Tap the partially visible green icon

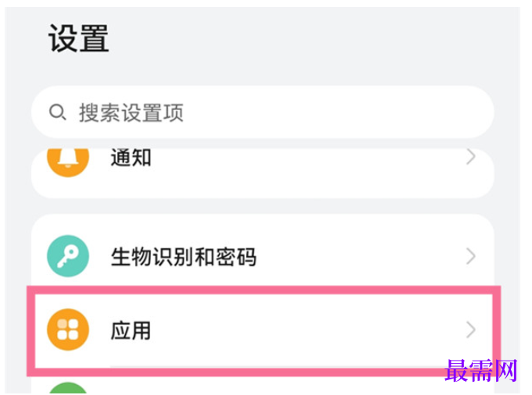pos(68,388)
